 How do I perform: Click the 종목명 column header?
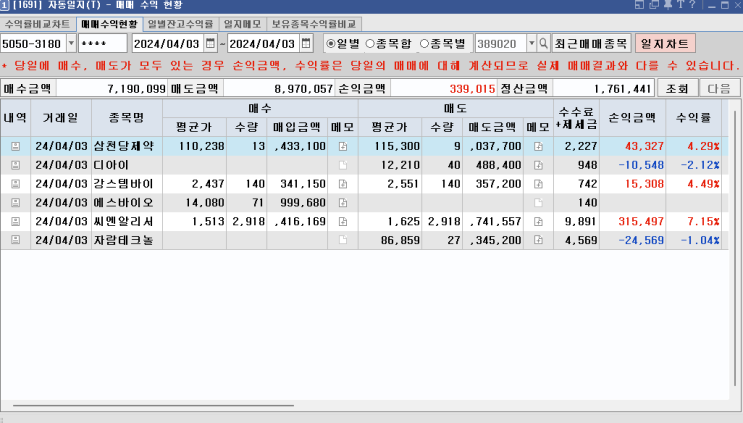tap(127, 117)
